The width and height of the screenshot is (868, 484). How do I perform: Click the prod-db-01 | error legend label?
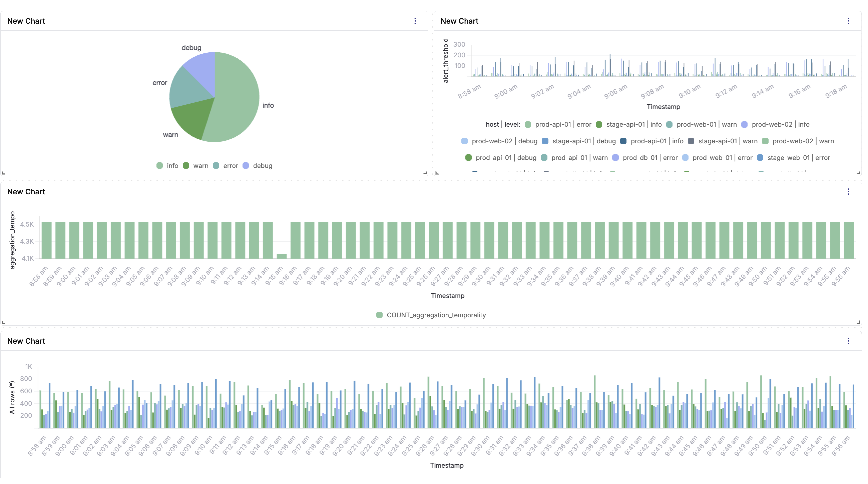coord(649,158)
